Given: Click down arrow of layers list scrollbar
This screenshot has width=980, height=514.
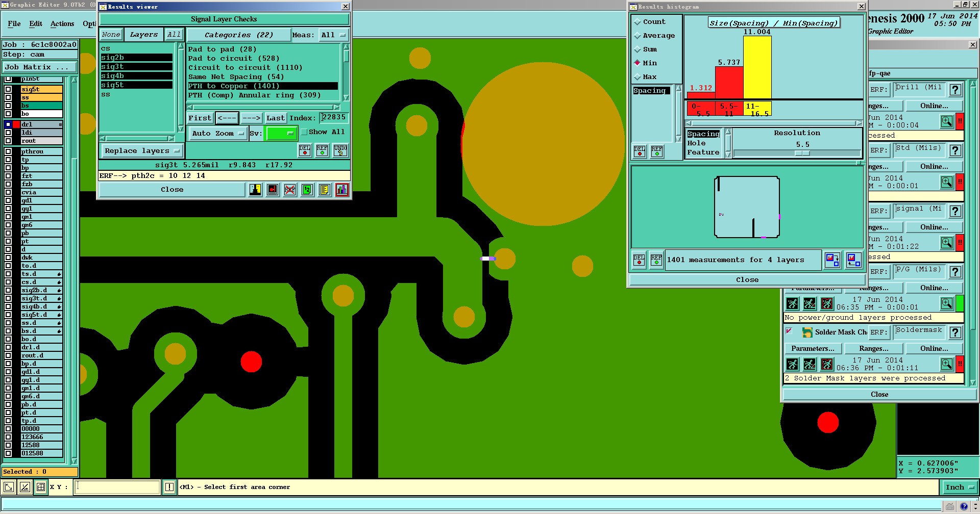Looking at the screenshot, I should [x=181, y=128].
